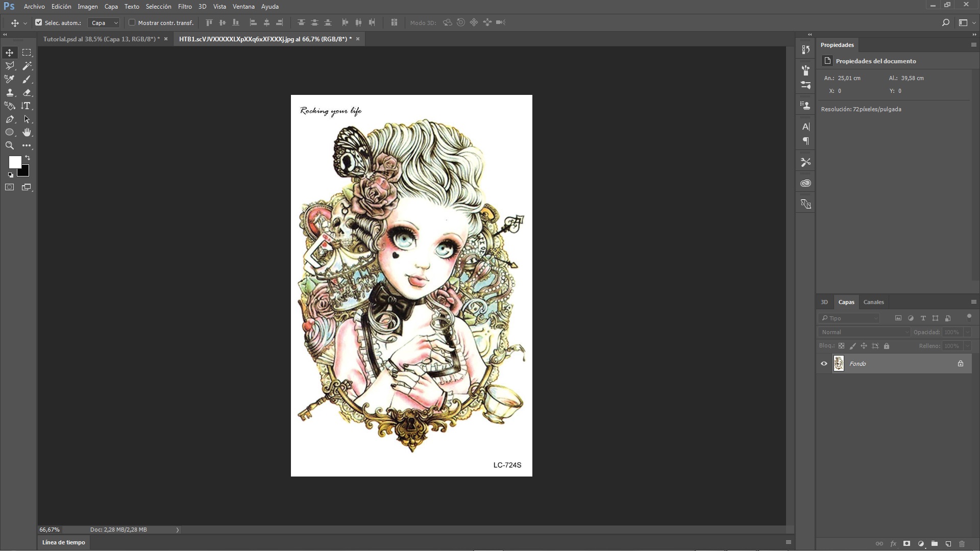Select the Clone Stamp tool
Viewport: 980px width, 551px height.
(10, 92)
